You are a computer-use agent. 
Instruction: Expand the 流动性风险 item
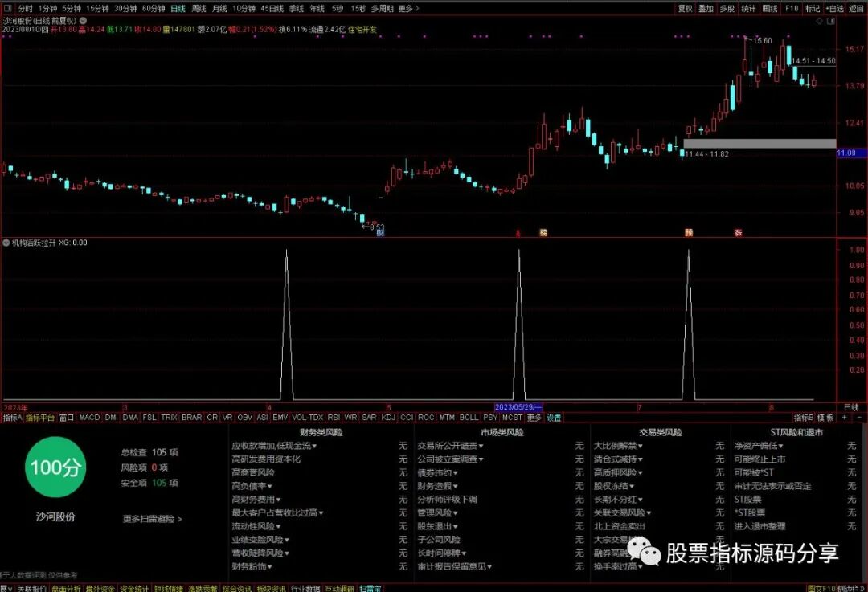pos(256,527)
